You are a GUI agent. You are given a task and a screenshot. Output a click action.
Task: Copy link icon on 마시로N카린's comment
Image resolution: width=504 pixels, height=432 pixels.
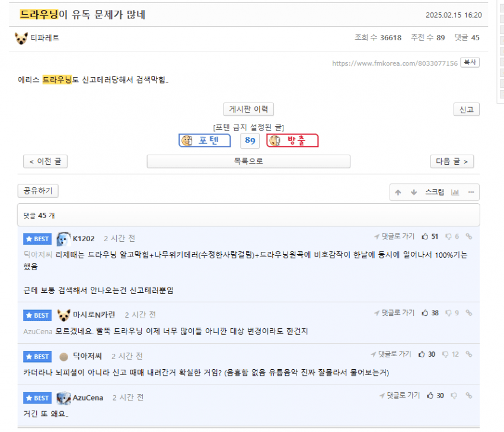(x=469, y=313)
